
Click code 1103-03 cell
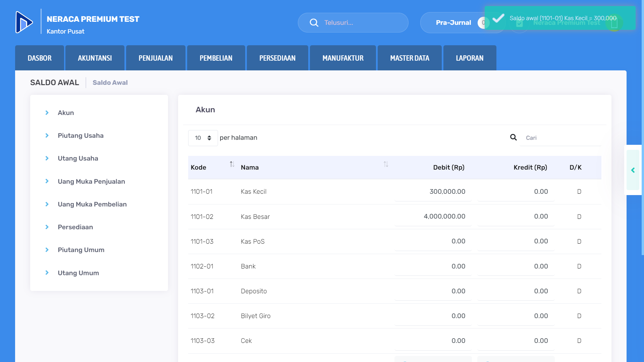click(203, 341)
